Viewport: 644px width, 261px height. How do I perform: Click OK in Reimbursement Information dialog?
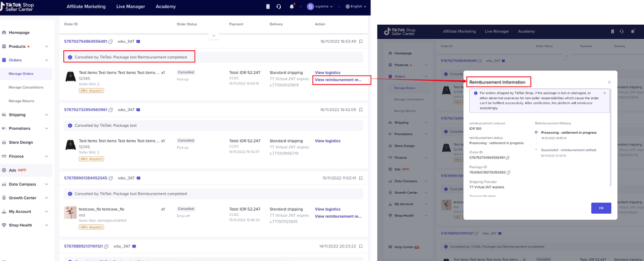(x=601, y=208)
